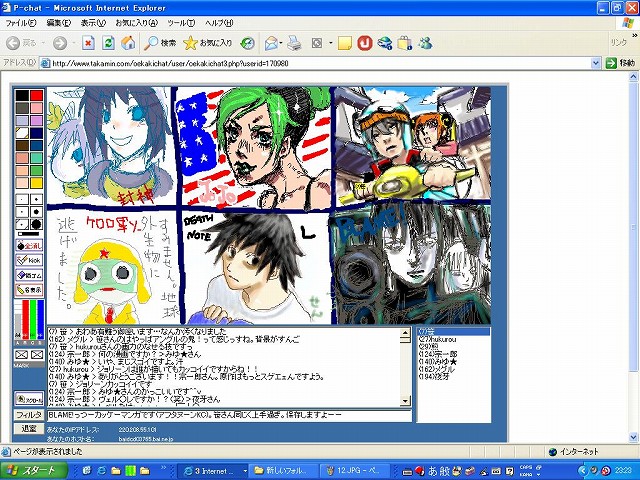This screenshot has width=640, height=480.
Task: Pick the black color swatch
Action: point(22,96)
